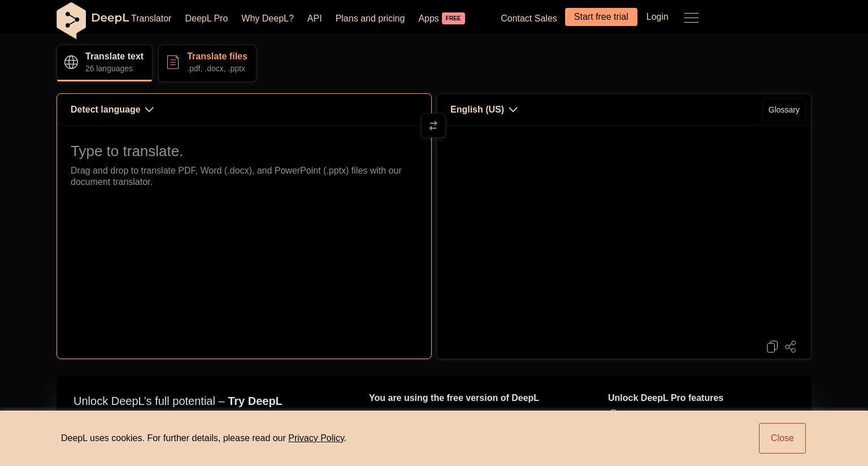
Task: Click Contact Sales link
Action: point(528,19)
